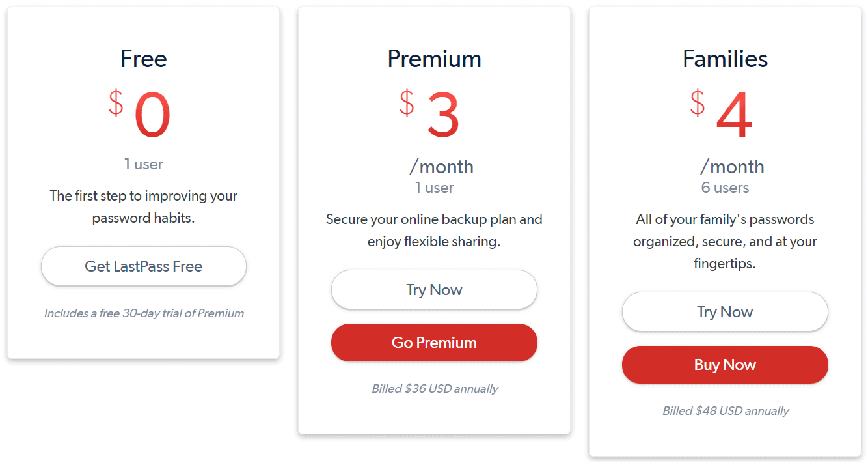The width and height of the screenshot is (868, 467).
Task: Click the Billed $36 USD annually note
Action: [x=435, y=389]
